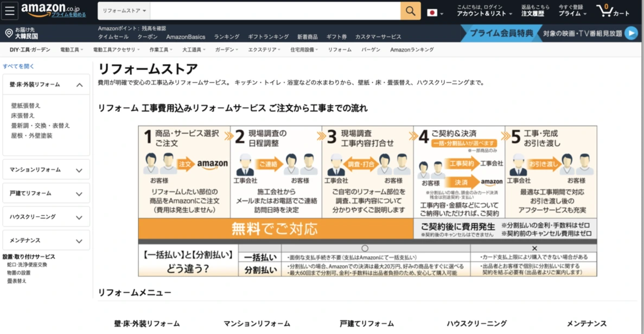The width and height of the screenshot is (644, 334).
Task: Open 屋根・外壁塗装 sidebar link
Action: [x=31, y=135]
